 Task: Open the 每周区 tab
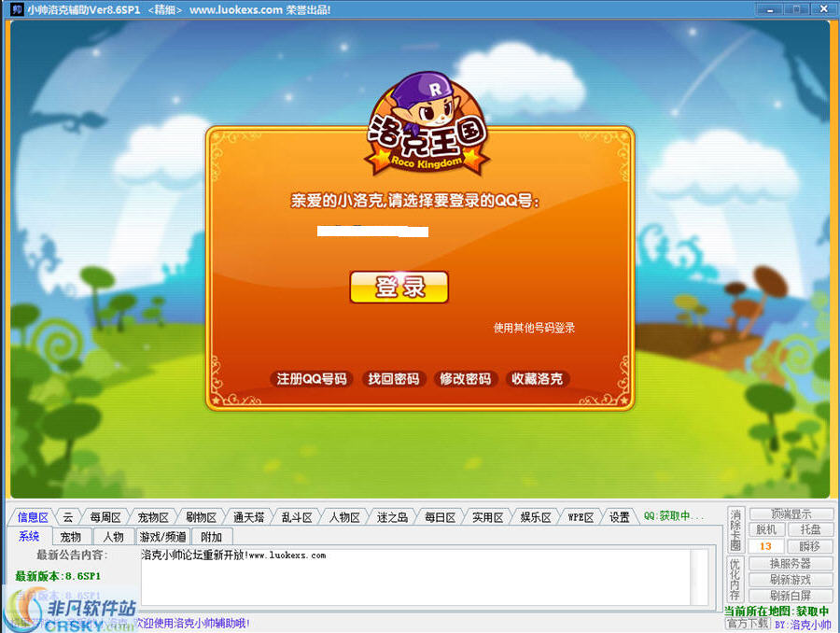click(105, 517)
